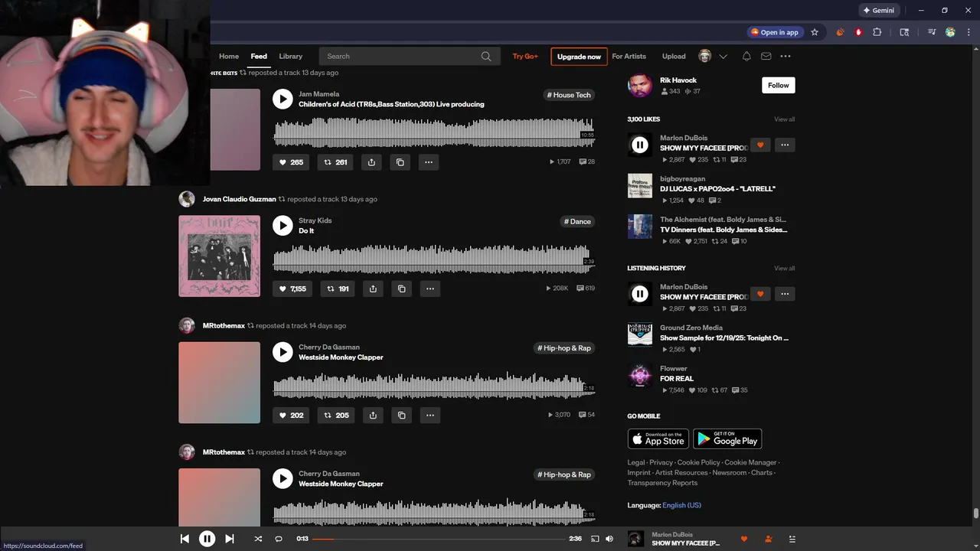Screen dimensions: 980x551
Task: Unlike SHOW MYY FACEEE in Likes section
Action: [760, 145]
